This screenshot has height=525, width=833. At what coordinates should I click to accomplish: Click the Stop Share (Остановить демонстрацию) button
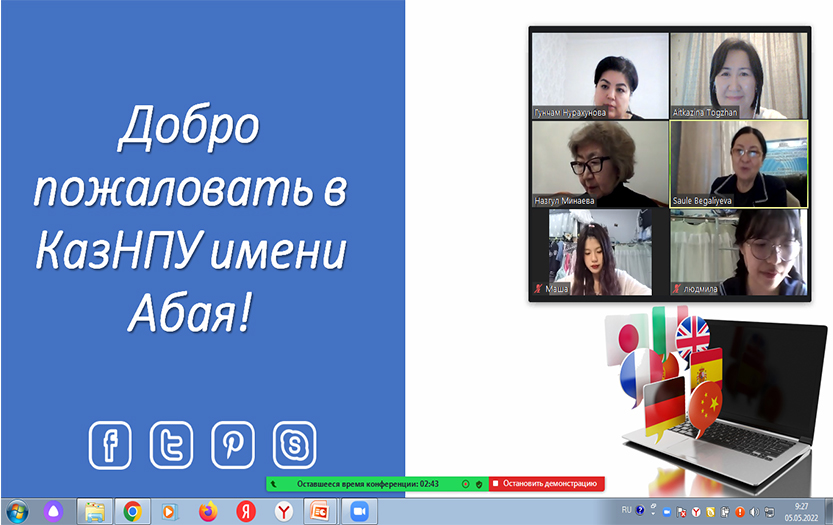point(547,484)
